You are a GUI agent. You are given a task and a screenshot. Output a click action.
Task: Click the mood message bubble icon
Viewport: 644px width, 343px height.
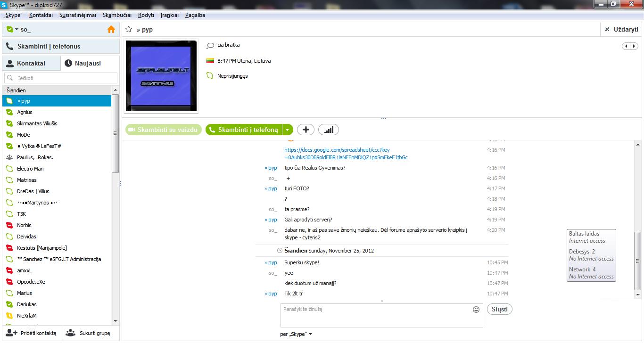pyautogui.click(x=210, y=45)
